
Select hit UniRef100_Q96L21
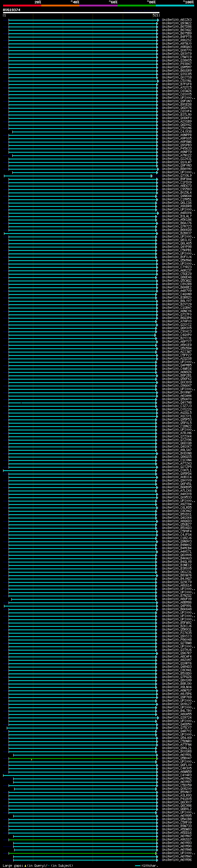(177, 748)
